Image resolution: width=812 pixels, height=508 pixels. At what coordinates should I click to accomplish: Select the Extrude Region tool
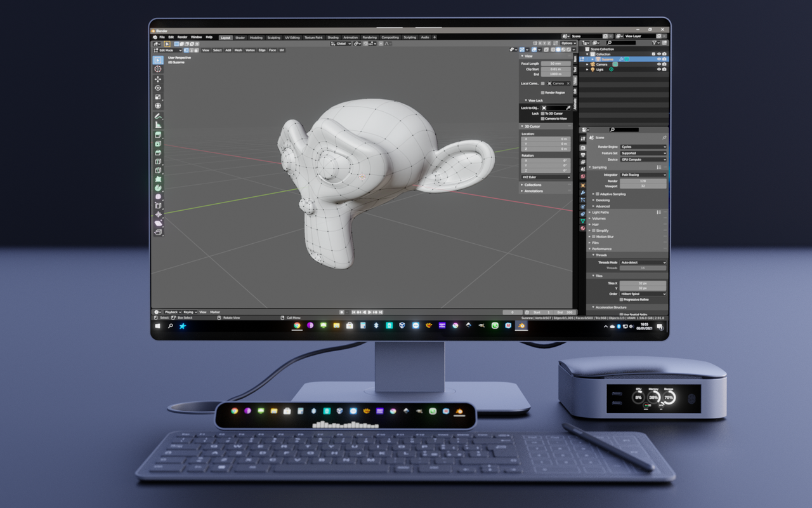tap(159, 133)
